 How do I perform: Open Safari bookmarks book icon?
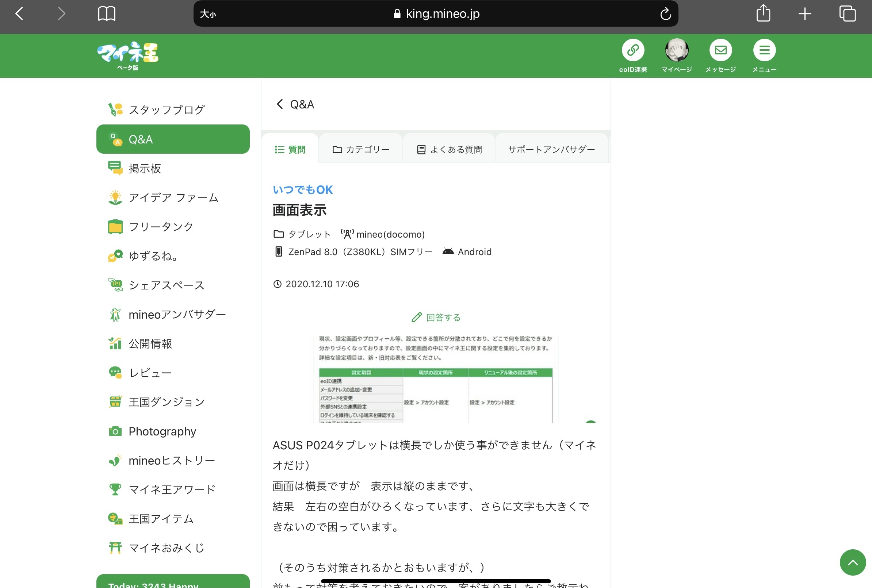click(107, 14)
